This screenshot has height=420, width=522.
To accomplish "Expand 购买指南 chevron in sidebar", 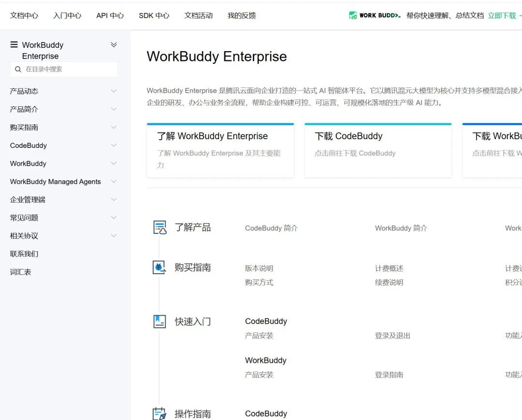I will pos(114,127).
